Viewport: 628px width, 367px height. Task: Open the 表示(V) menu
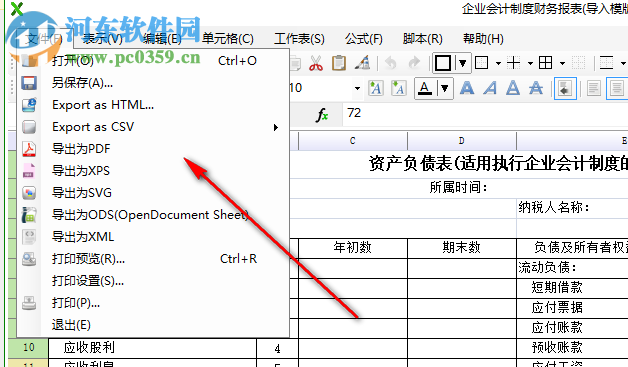click(x=102, y=39)
